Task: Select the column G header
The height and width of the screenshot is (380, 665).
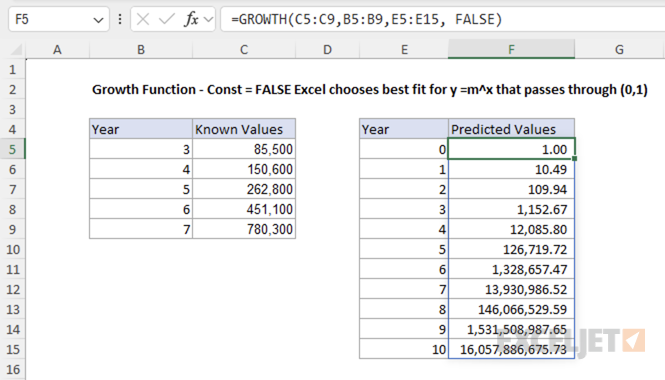Action: point(620,50)
